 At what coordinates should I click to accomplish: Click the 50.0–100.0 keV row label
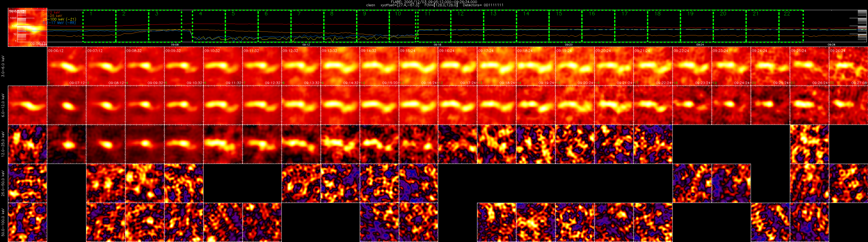pos(3,222)
